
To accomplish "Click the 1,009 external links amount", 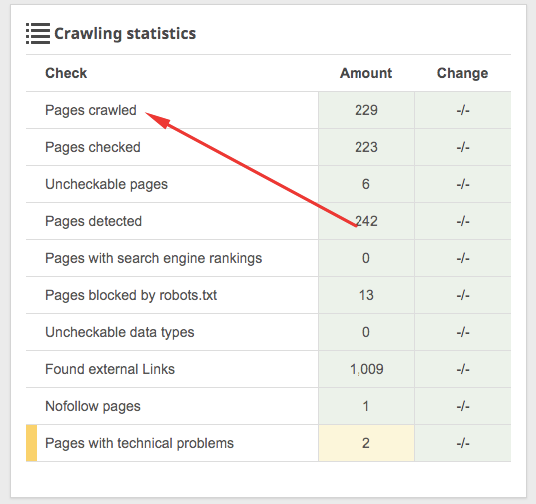I will pos(366,369).
